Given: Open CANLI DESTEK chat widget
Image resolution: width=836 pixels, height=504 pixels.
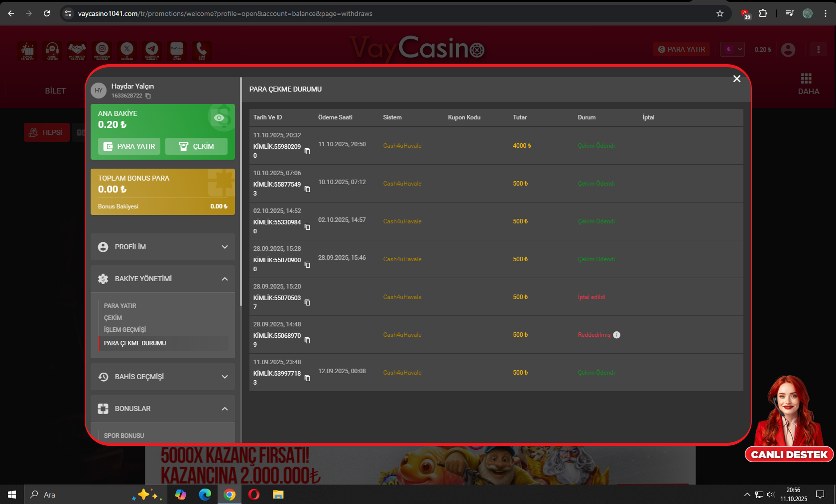Looking at the screenshot, I should click(789, 454).
